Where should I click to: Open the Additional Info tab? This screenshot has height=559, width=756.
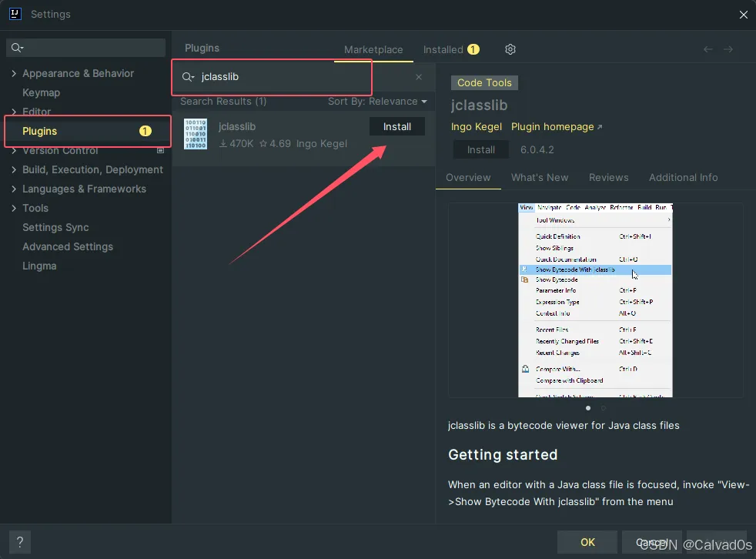point(683,178)
